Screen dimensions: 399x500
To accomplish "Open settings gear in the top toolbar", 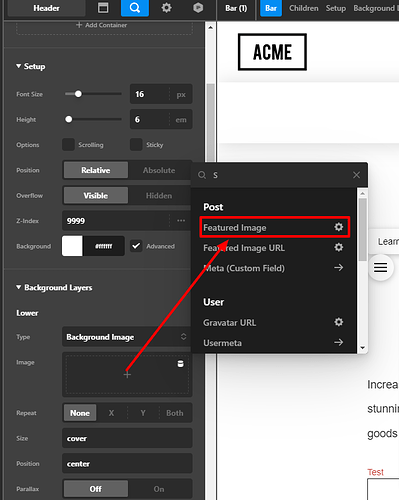I will pos(166,8).
